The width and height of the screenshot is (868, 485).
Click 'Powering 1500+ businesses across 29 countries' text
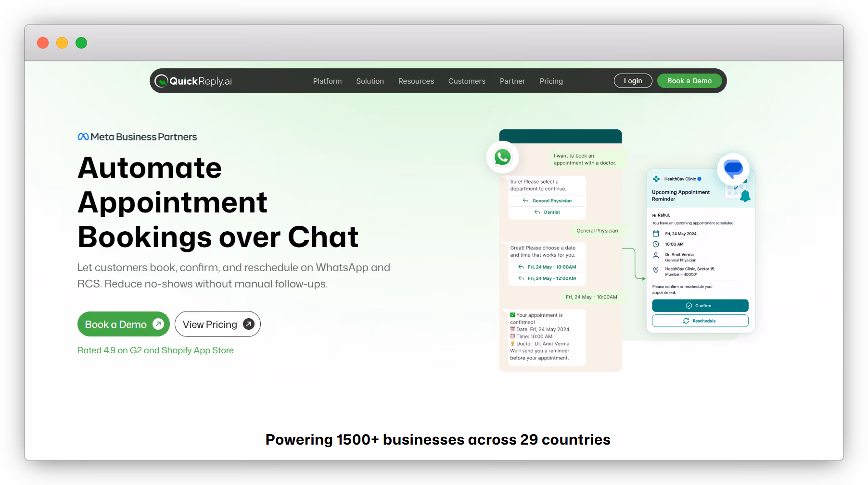click(438, 440)
